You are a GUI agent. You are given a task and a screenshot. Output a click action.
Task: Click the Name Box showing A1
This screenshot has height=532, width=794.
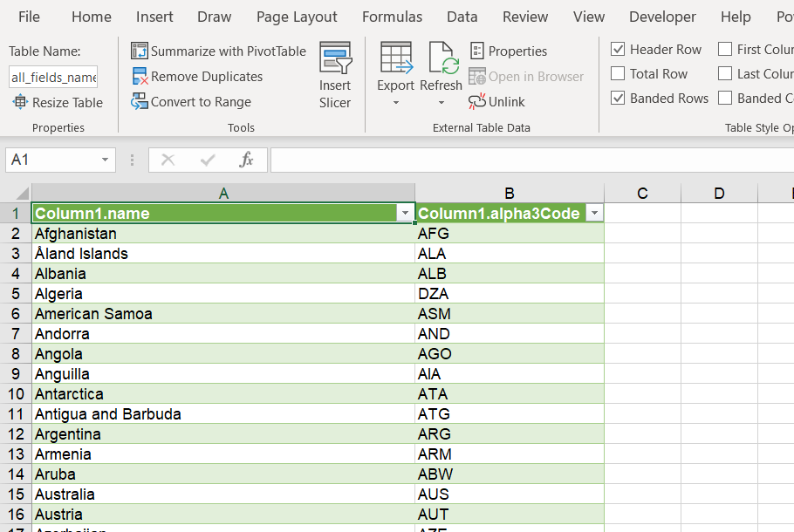point(52,160)
